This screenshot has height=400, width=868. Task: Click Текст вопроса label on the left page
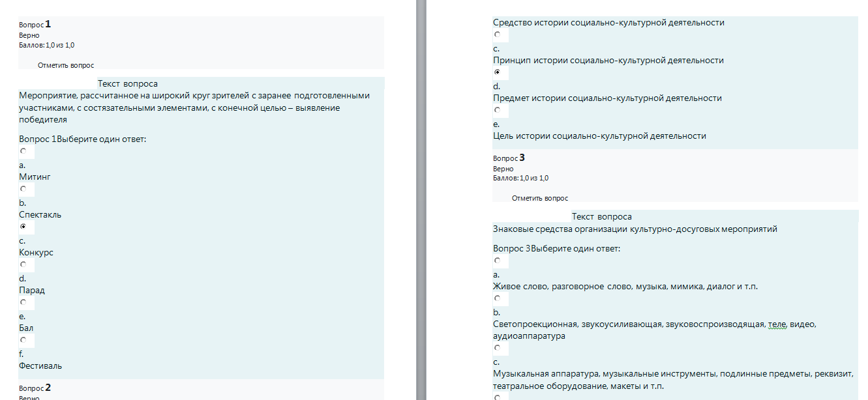pyautogui.click(x=128, y=83)
